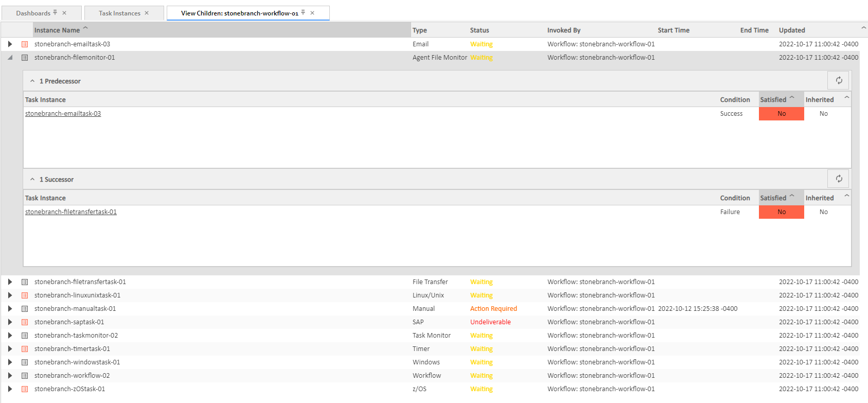
Task: Collapse the 1 Predecessor section
Action: [32, 81]
